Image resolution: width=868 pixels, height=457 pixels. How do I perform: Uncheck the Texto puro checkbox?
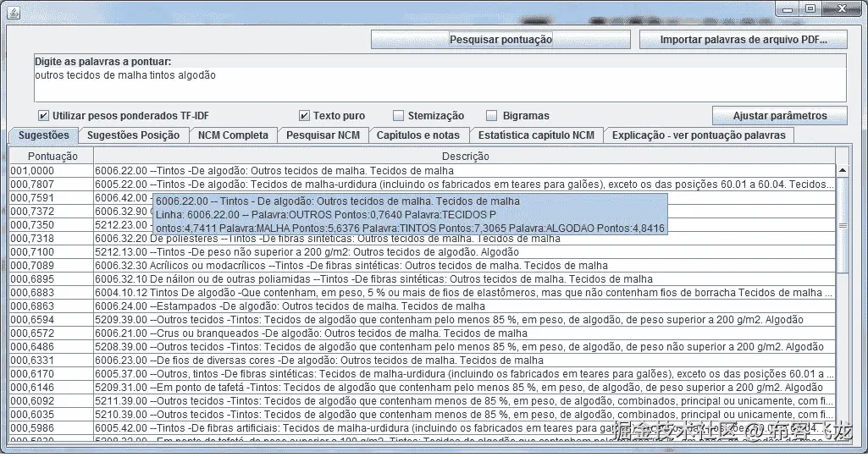point(304,116)
